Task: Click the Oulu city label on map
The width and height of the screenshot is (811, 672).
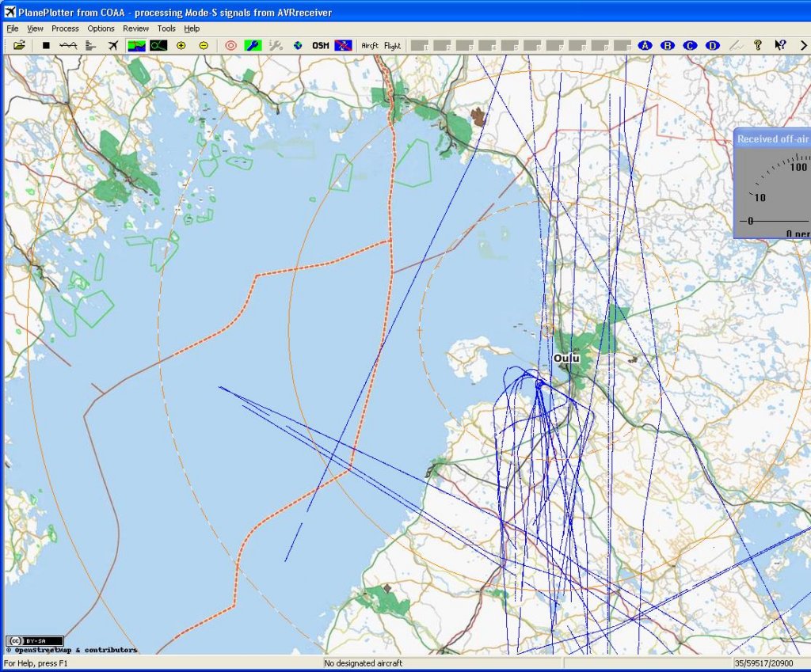Action: click(566, 359)
